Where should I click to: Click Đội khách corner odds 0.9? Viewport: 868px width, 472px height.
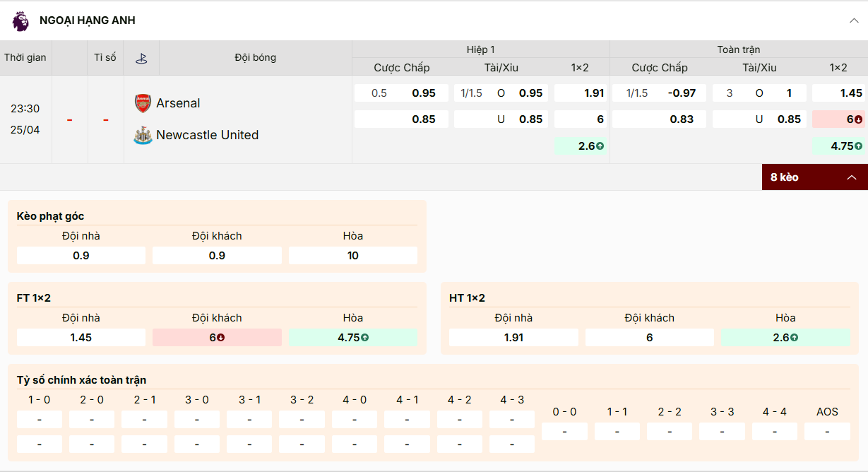tap(217, 255)
